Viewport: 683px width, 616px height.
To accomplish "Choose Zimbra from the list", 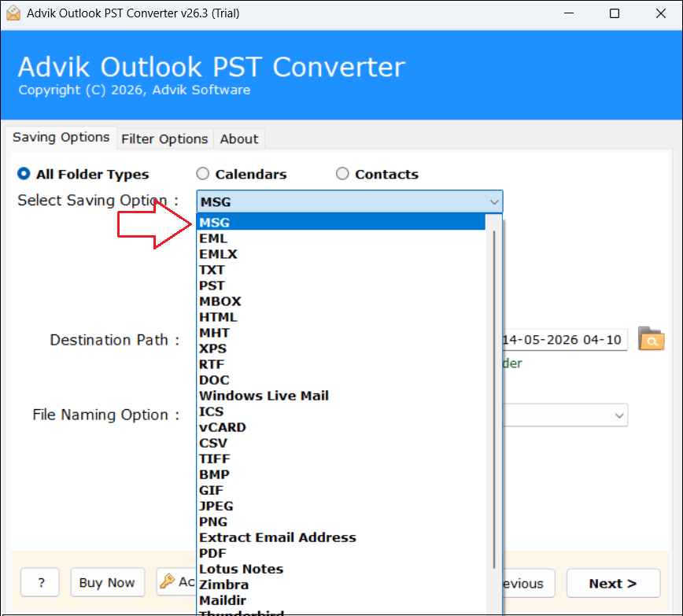I will point(341,585).
